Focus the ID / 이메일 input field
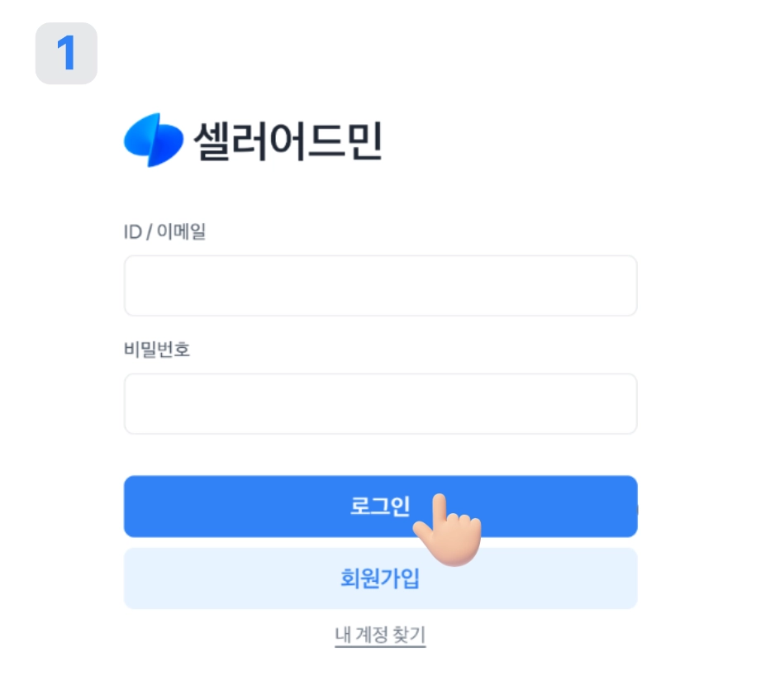 [x=380, y=286]
